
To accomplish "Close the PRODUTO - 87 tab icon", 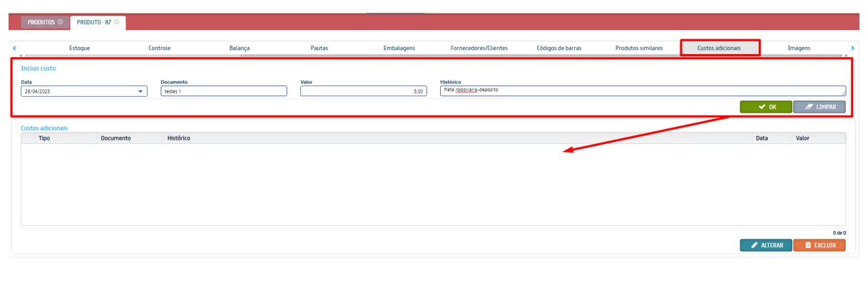I will click(x=117, y=22).
